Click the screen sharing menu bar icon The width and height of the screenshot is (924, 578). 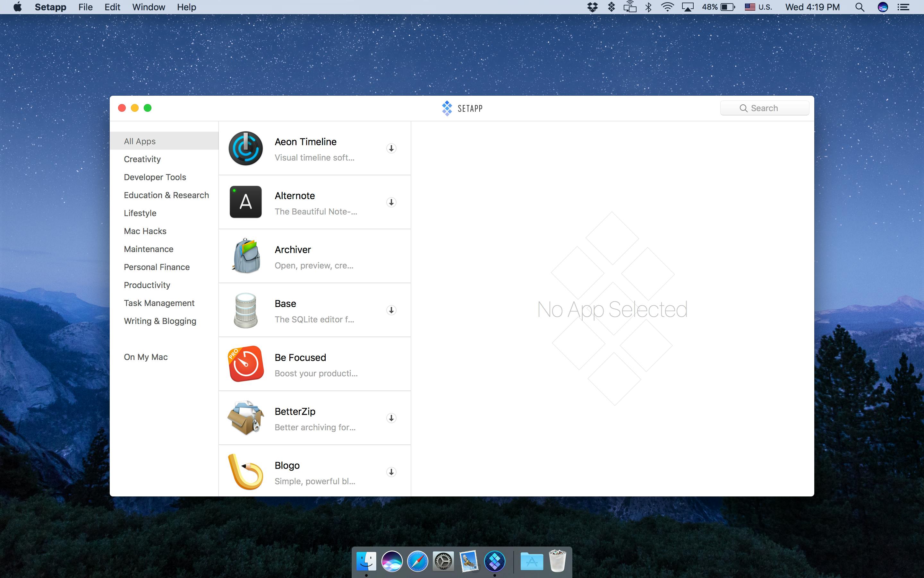tap(630, 7)
